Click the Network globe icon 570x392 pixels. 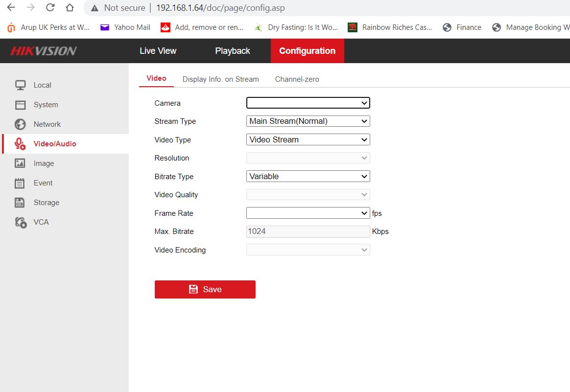[x=20, y=124]
